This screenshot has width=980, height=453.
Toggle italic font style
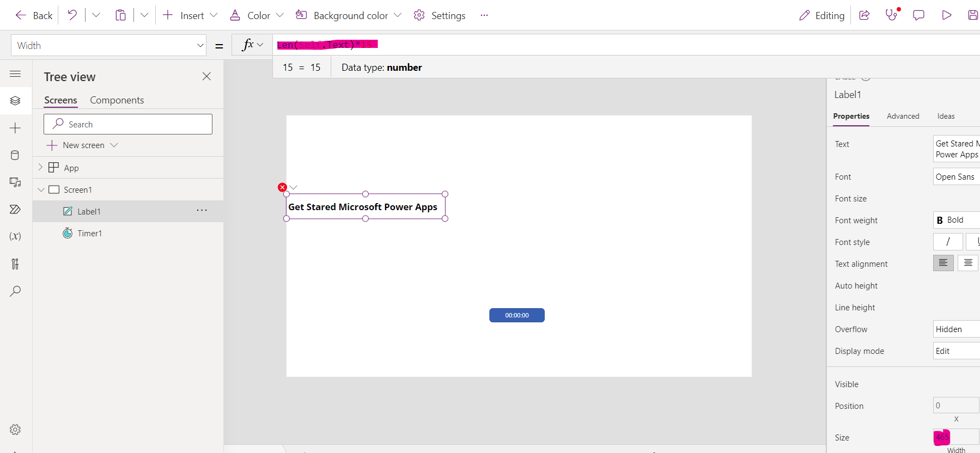948,242
